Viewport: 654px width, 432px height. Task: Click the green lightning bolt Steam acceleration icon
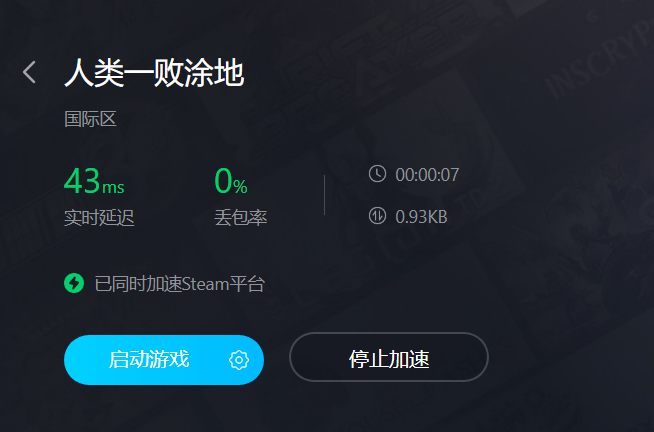coord(74,283)
